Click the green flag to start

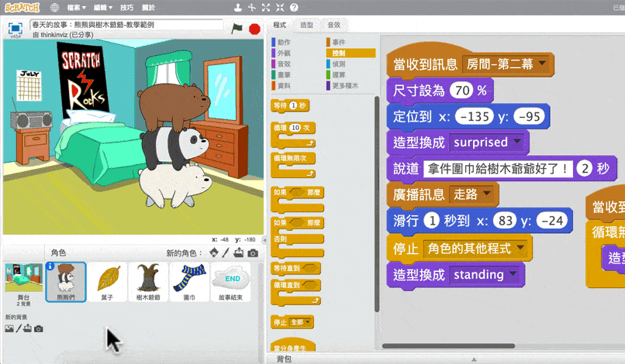237,29
